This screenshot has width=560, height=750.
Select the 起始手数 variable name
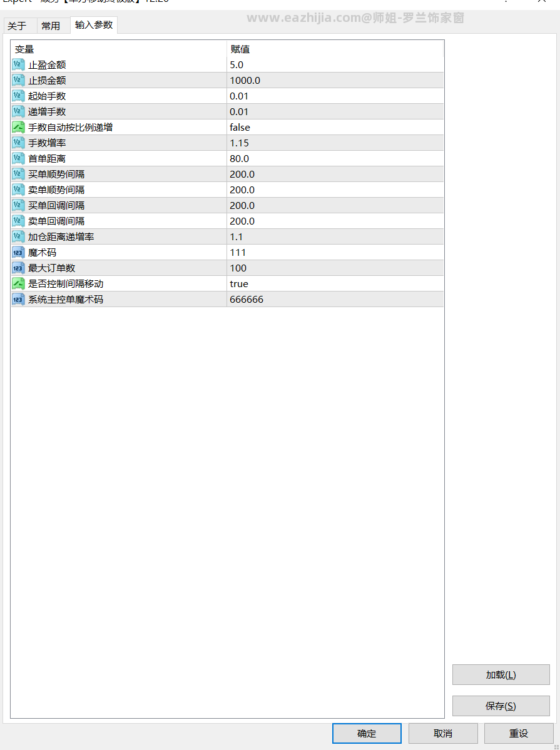(47, 96)
